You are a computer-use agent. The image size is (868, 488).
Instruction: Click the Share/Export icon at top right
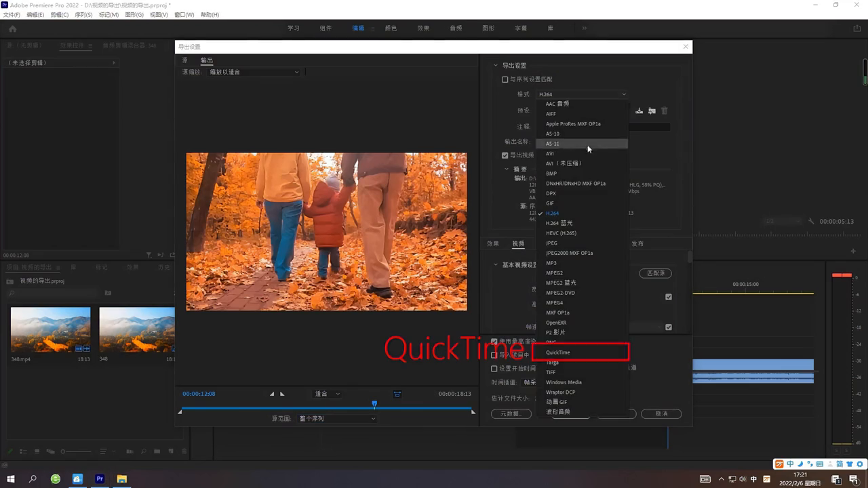[856, 28]
